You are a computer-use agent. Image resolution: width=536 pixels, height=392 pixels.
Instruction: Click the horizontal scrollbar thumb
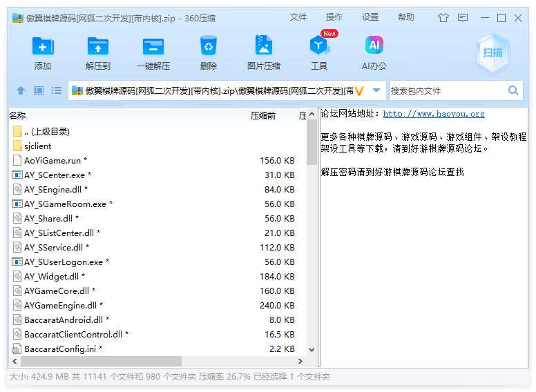(101, 361)
